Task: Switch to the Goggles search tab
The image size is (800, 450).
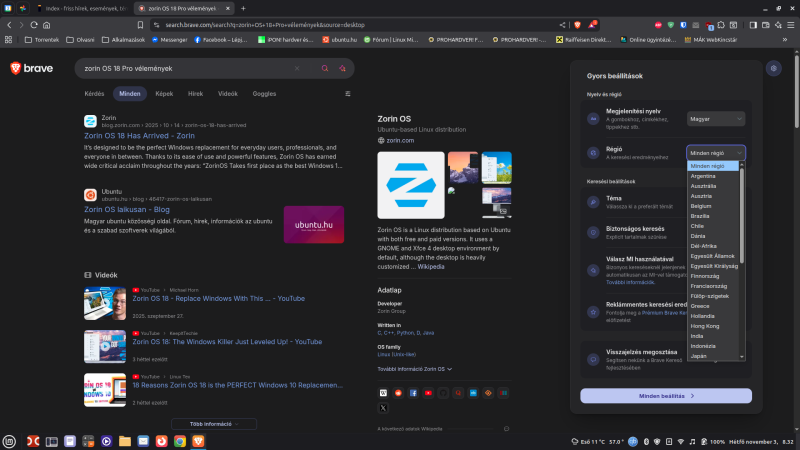Action: (264, 94)
